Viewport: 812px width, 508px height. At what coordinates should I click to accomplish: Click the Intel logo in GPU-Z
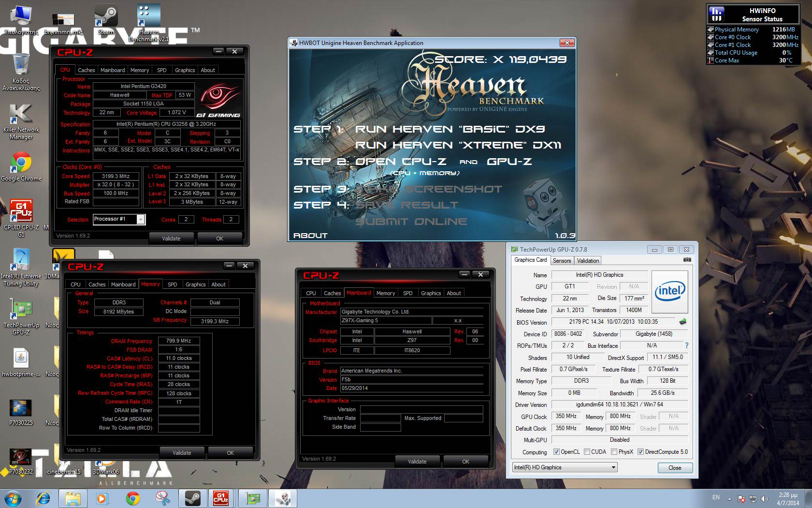pyautogui.click(x=670, y=291)
